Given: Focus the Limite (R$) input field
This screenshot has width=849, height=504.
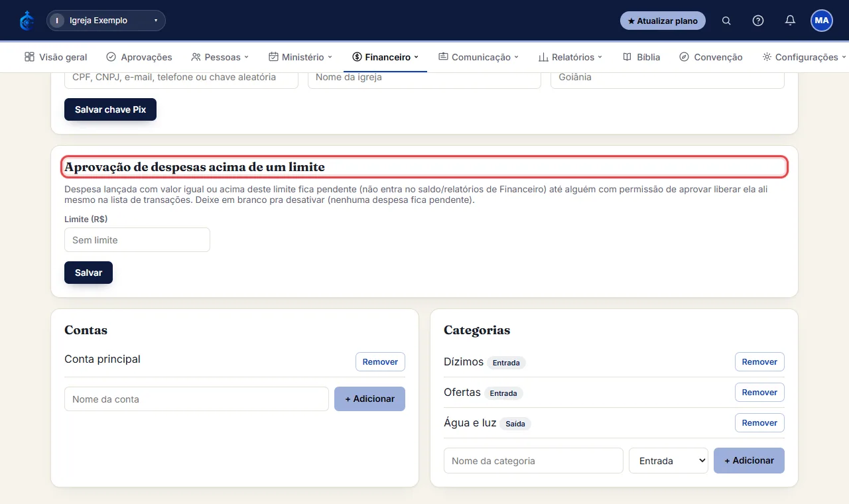Looking at the screenshot, I should (137, 240).
